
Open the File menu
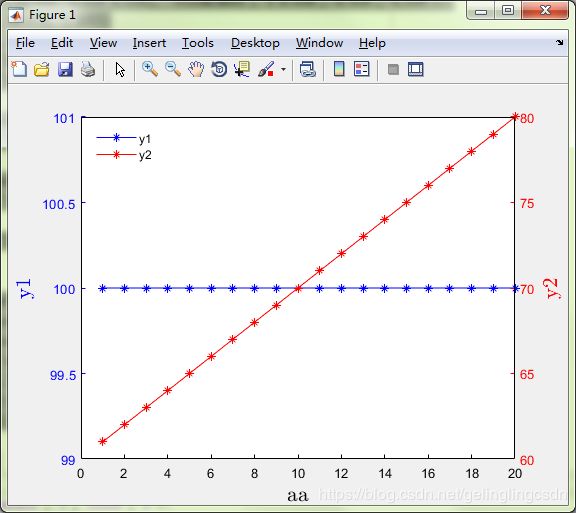(25, 43)
